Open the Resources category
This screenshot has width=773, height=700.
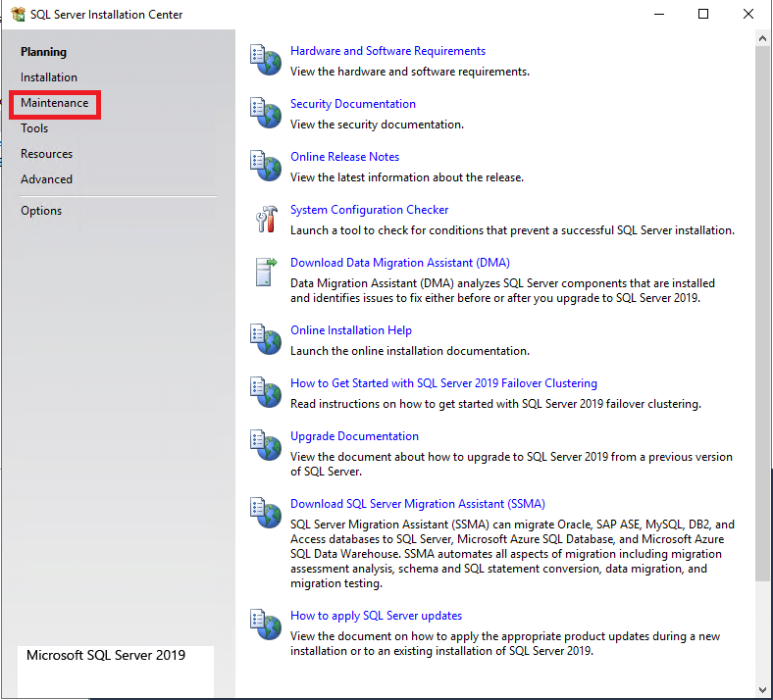tap(46, 154)
